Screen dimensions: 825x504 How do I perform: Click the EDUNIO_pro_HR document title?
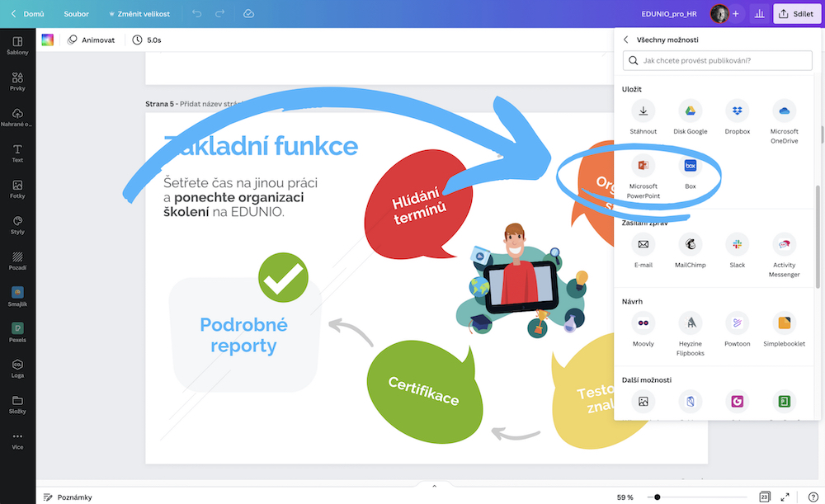coord(669,14)
